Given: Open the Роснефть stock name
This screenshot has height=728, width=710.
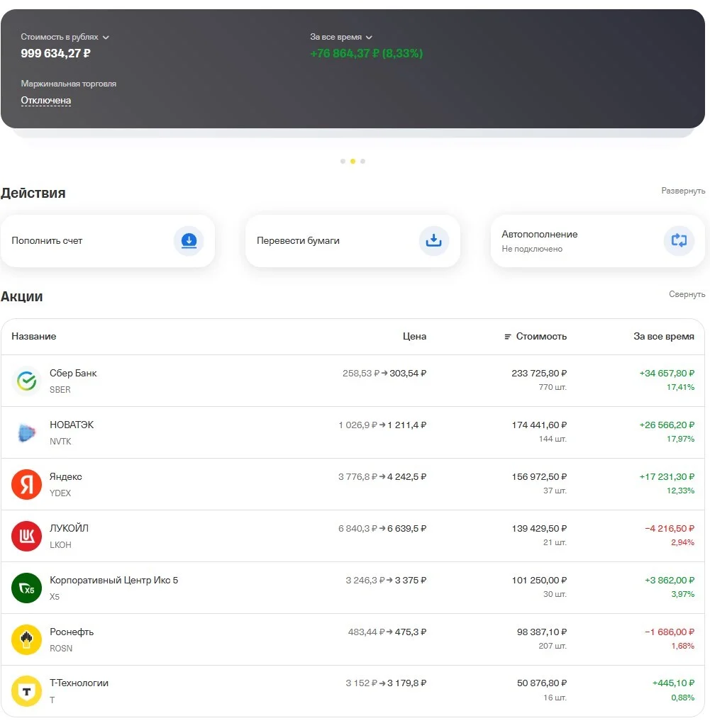Looking at the screenshot, I should coord(72,632).
